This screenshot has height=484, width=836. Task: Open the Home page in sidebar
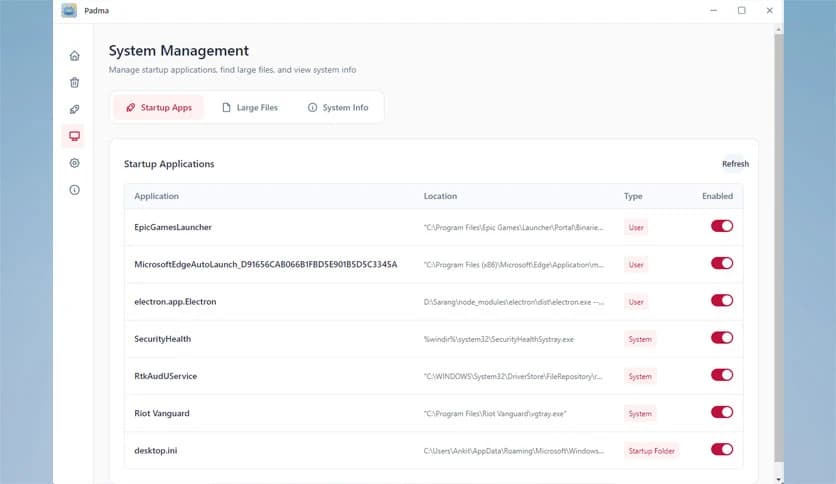pos(74,56)
